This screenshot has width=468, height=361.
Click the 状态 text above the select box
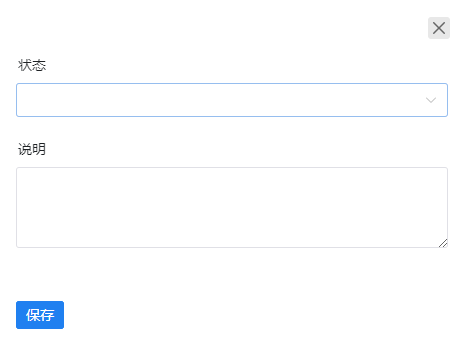[x=32, y=65]
